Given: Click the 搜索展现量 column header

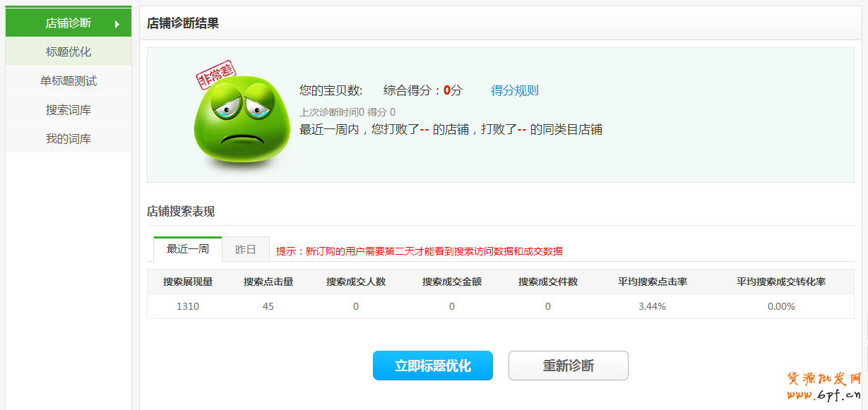Looking at the screenshot, I should point(188,282).
